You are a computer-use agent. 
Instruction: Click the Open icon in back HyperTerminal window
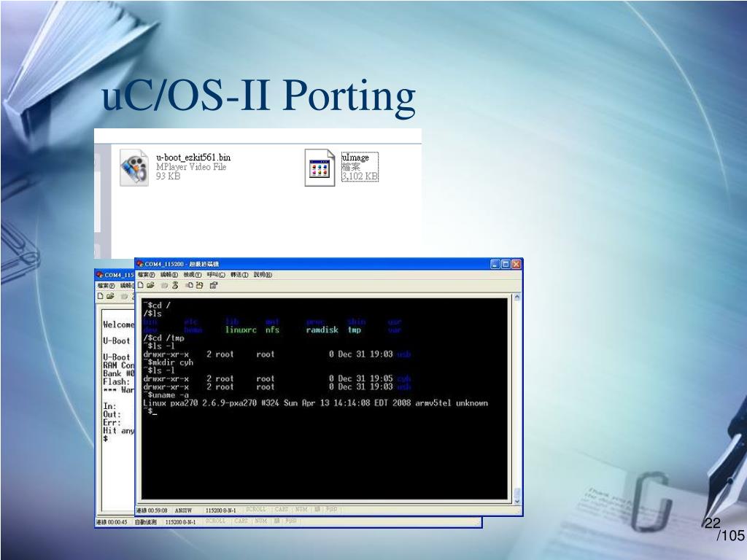pos(111,296)
